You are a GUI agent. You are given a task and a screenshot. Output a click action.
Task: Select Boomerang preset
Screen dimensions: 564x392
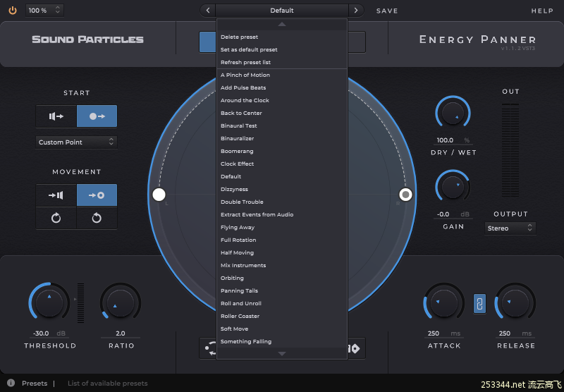tap(282, 151)
